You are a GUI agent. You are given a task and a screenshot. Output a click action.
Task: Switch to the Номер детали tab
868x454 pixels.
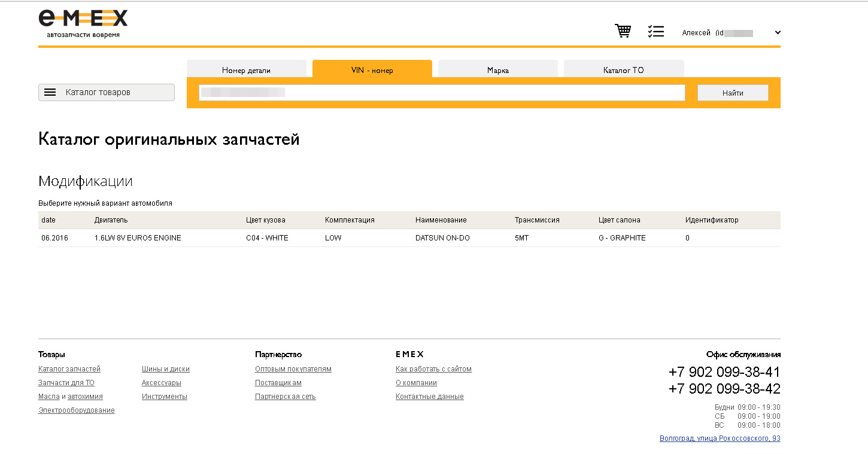(x=247, y=70)
